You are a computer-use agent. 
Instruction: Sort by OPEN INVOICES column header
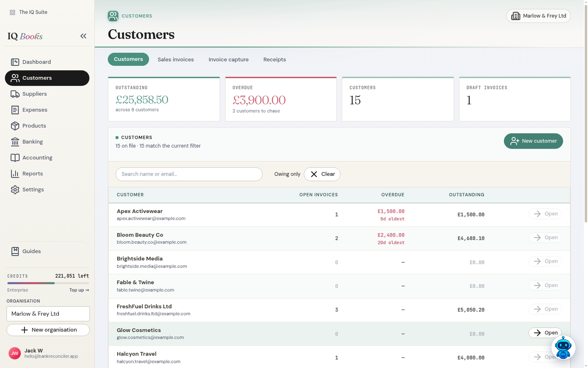[318, 195]
